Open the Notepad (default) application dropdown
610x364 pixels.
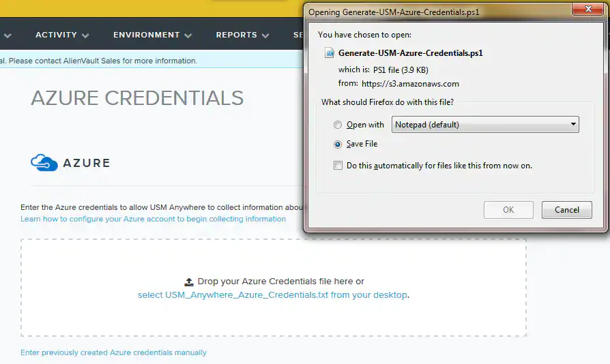485,124
